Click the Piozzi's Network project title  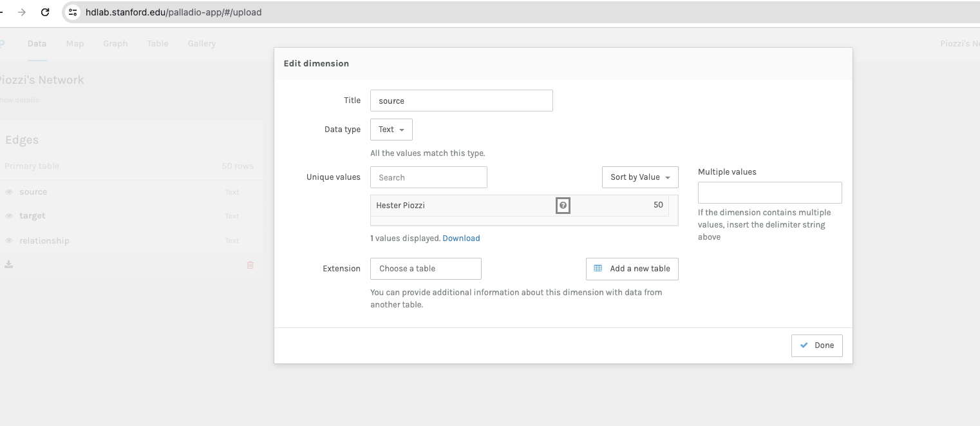[42, 80]
